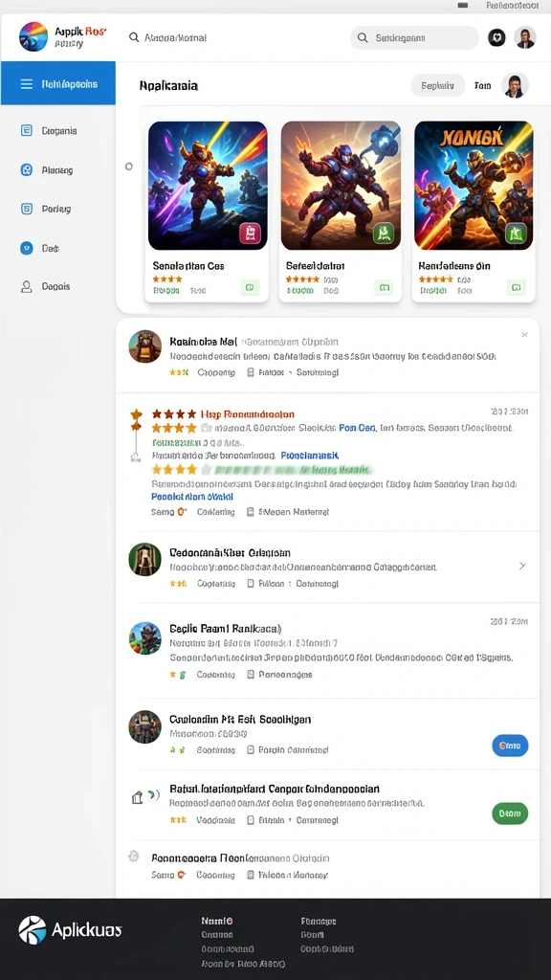The height and width of the screenshot is (980, 551).
Task: Open the user avatar in the top header
Action: [525, 37]
